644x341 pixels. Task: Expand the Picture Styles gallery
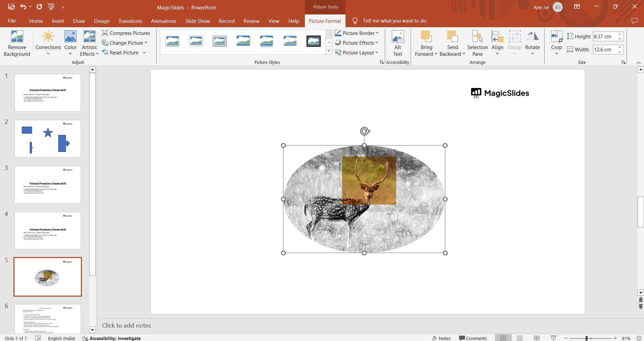point(329,51)
